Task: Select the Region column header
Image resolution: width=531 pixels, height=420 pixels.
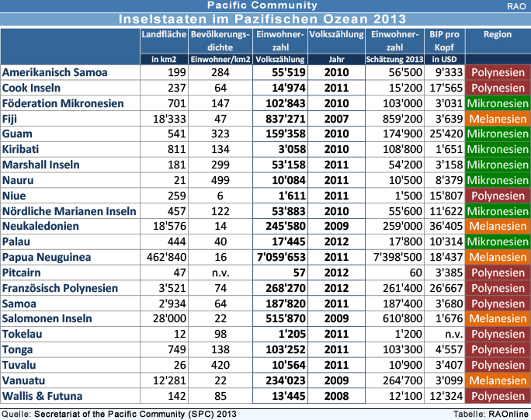Action: 497,35
